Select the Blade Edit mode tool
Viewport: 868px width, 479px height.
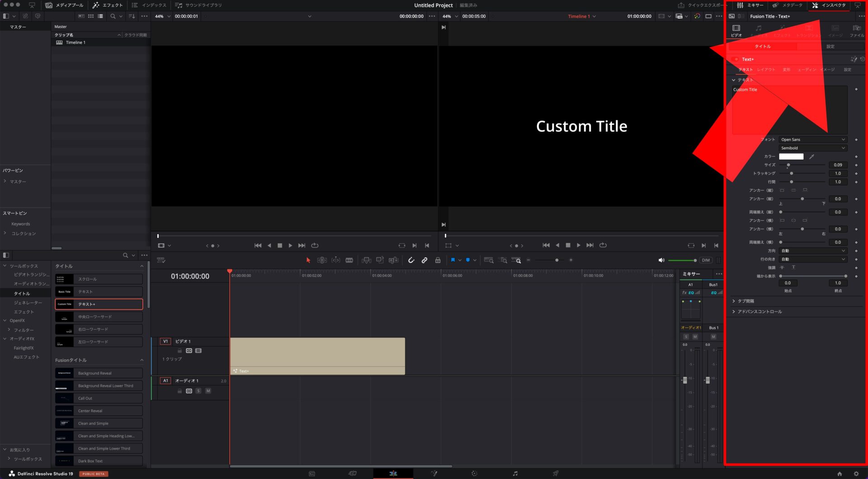click(349, 260)
